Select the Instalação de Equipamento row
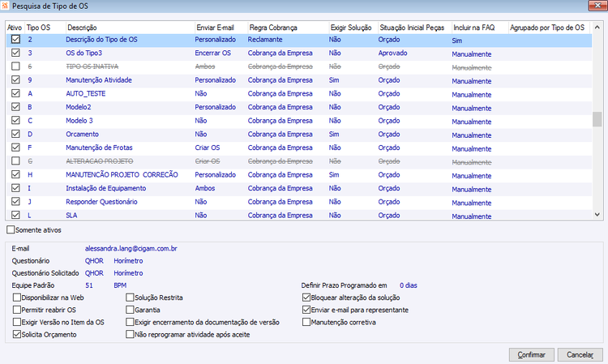 299,188
